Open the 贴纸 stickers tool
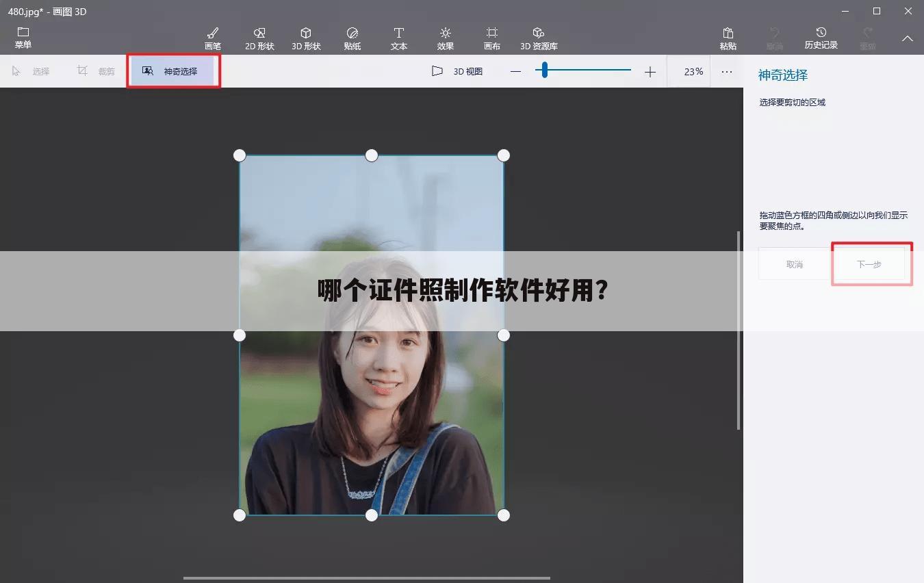Screen dimensions: 924x583 352,38
